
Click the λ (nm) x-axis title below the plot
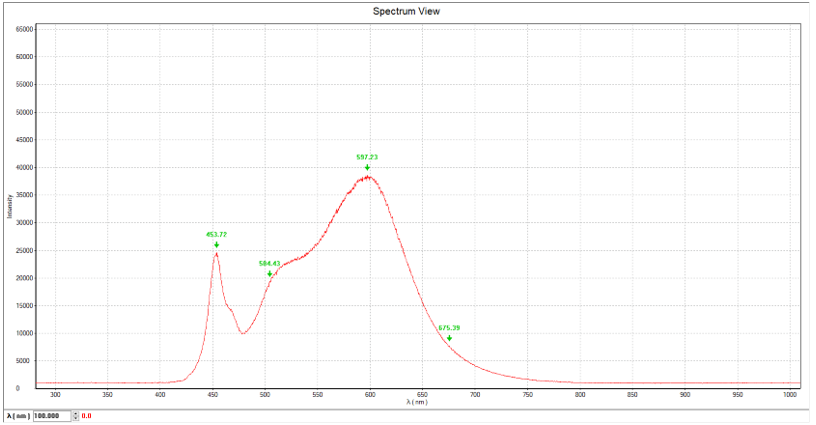click(x=419, y=402)
